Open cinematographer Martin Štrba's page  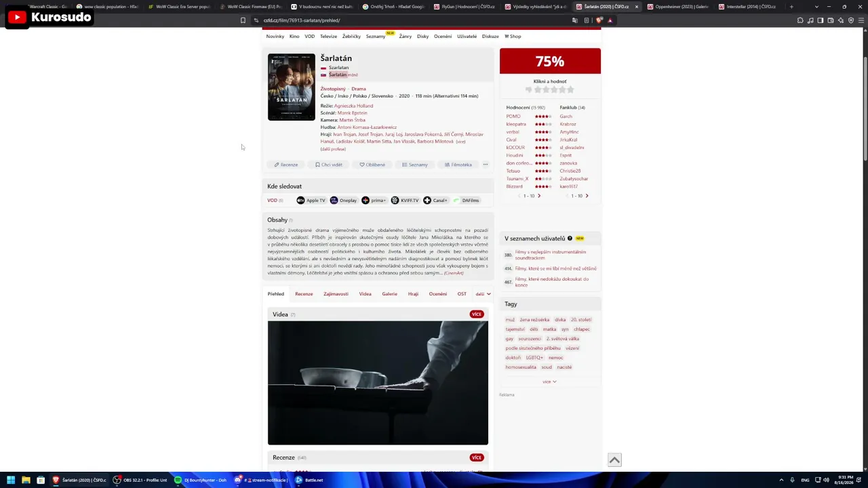pyautogui.click(x=352, y=120)
